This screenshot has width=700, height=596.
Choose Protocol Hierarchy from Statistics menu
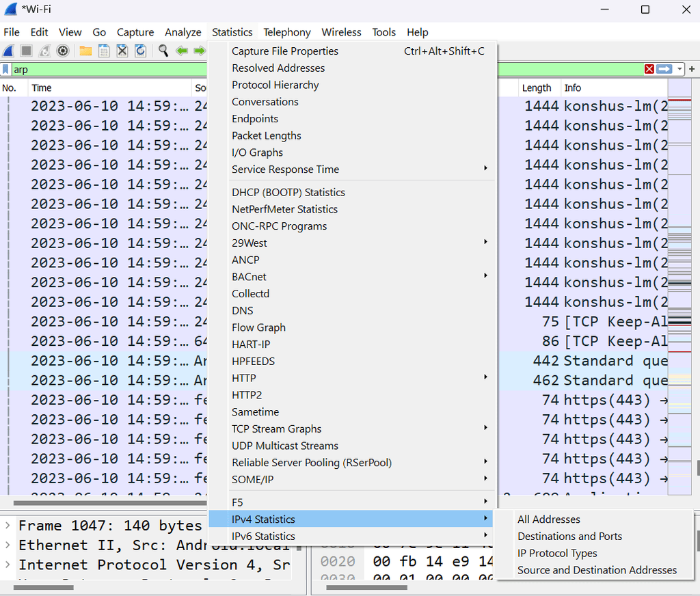click(275, 85)
